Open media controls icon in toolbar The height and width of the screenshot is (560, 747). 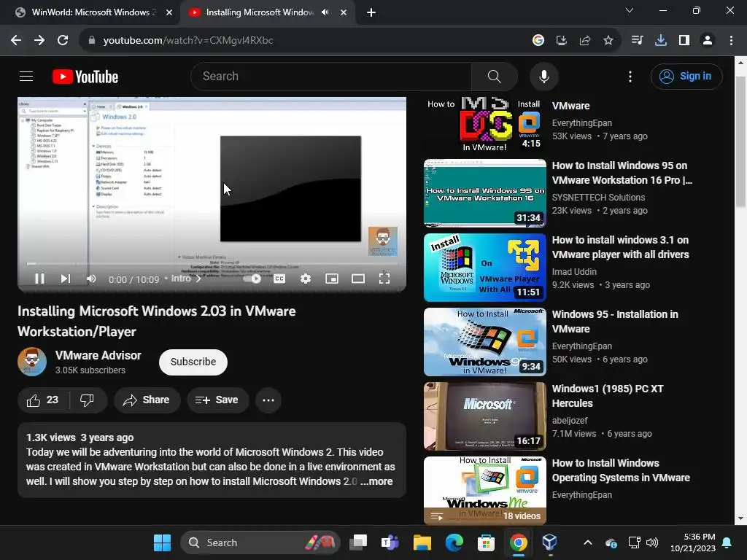point(637,40)
